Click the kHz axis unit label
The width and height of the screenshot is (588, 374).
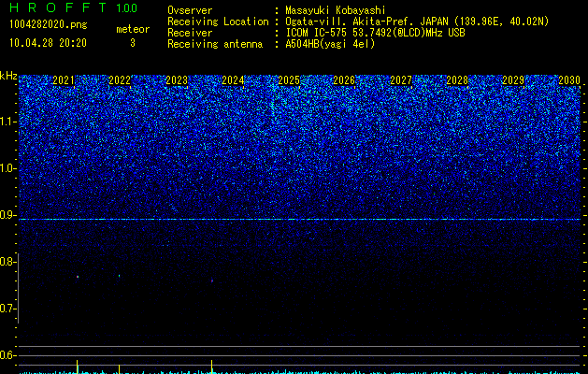8,76
